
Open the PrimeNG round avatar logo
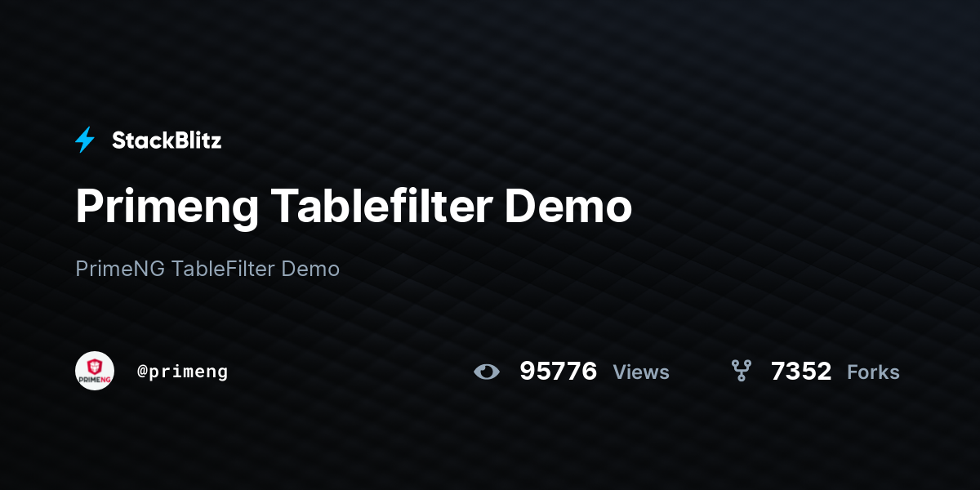pos(95,371)
